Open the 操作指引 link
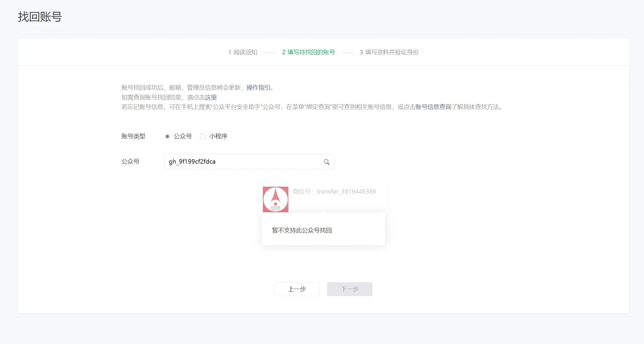Screen dimensions: 644x344 258,88
